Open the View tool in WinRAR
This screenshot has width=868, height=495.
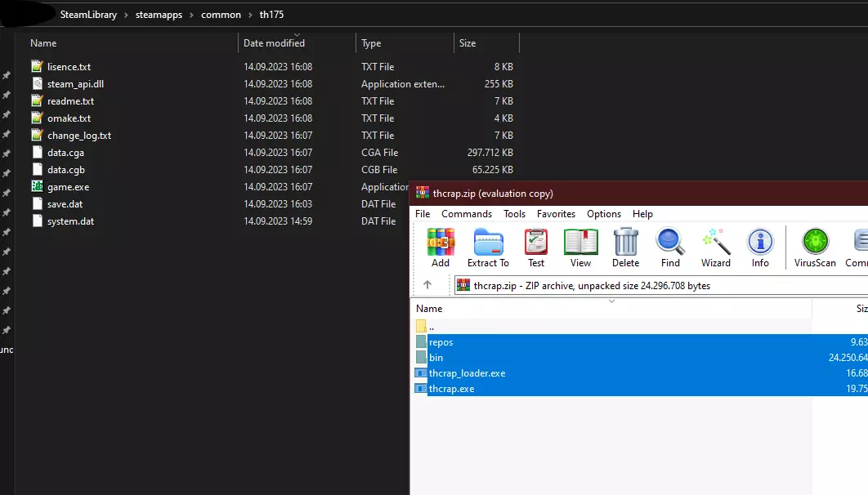coord(580,247)
